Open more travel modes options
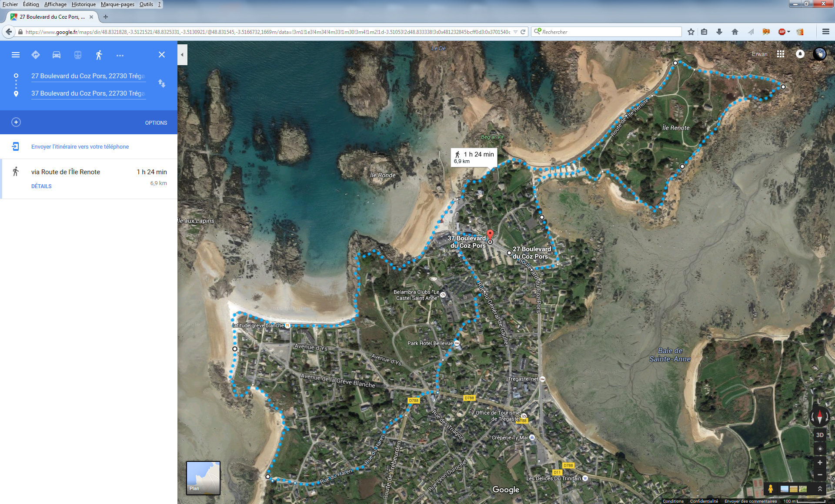This screenshot has width=835, height=504. (x=120, y=56)
